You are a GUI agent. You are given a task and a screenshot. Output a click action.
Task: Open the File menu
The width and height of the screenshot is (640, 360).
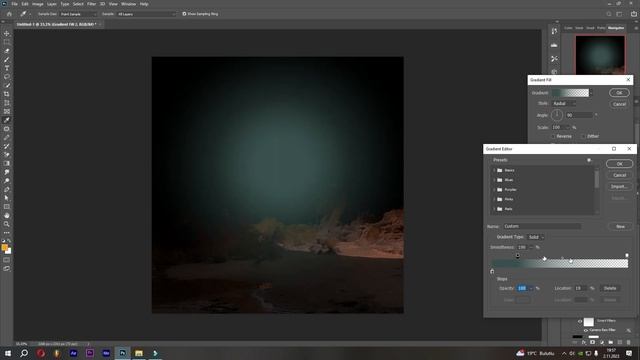pos(14,4)
